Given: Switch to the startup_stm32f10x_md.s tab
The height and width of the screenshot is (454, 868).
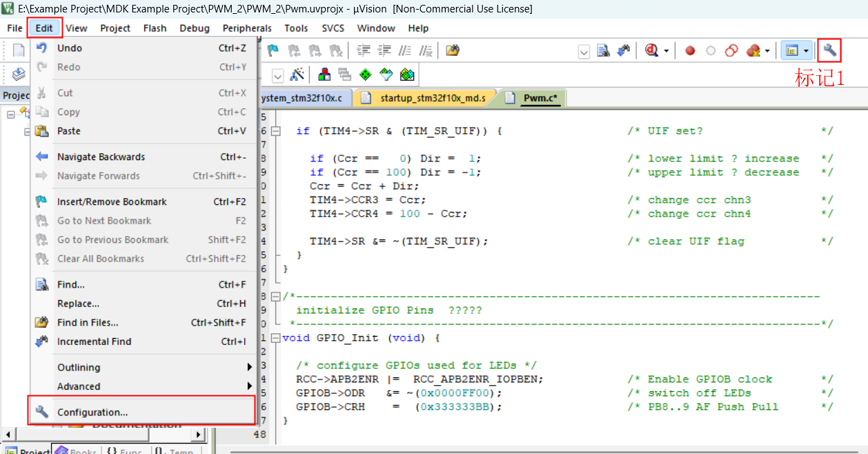Looking at the screenshot, I should point(432,98).
